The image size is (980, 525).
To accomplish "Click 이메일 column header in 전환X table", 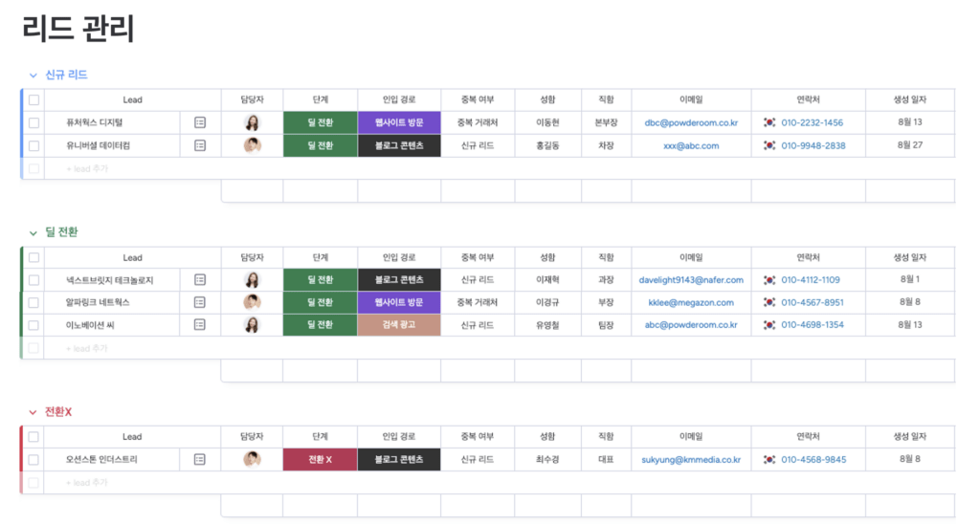I will click(691, 437).
